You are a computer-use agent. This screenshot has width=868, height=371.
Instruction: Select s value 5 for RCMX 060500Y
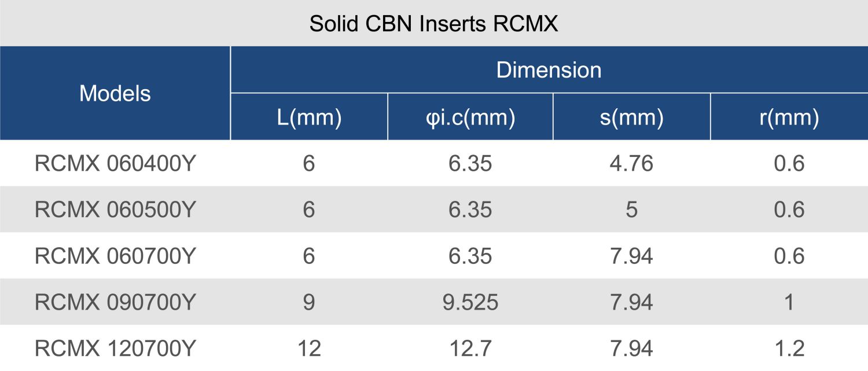631,210
